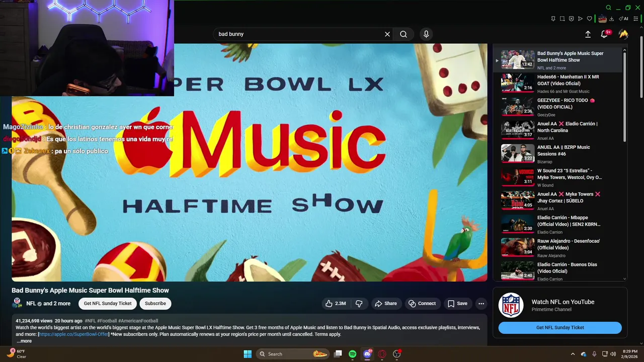The height and width of the screenshot is (362, 644).
Task: Like the video with thumbs up 2.3M
Action: [x=336, y=303]
